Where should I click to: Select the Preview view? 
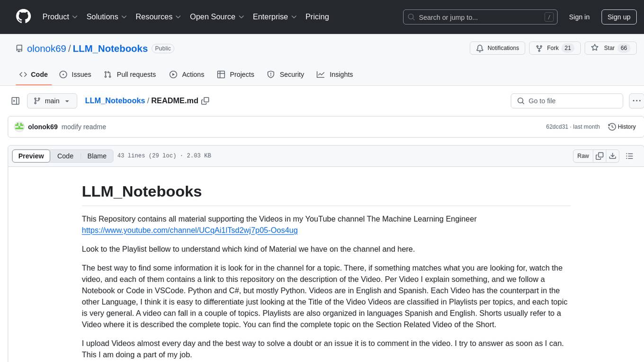pyautogui.click(x=31, y=156)
